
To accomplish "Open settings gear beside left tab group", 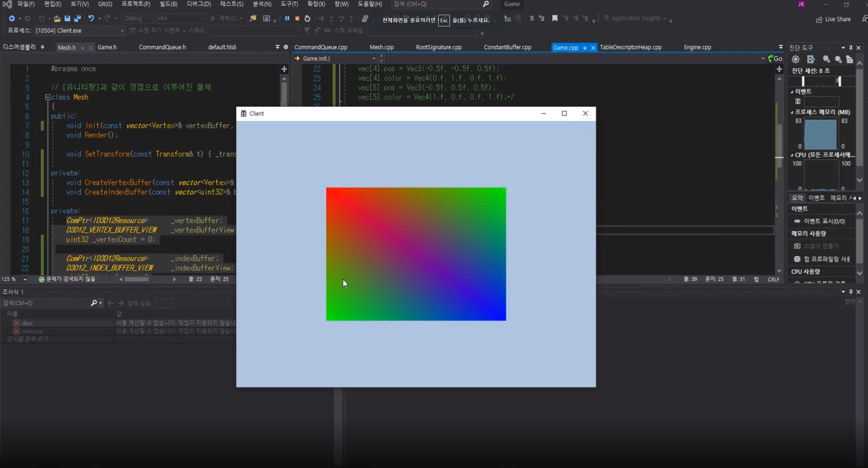I will tap(286, 47).
